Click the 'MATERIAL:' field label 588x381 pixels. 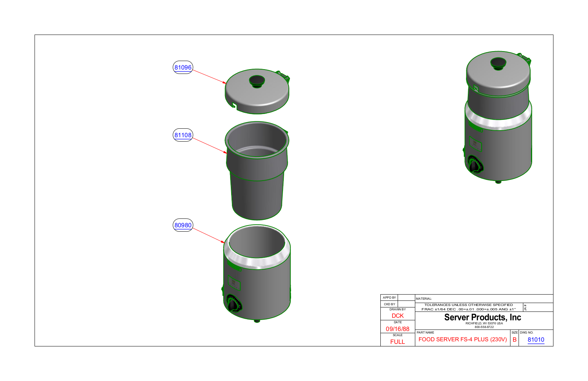pyautogui.click(x=424, y=299)
